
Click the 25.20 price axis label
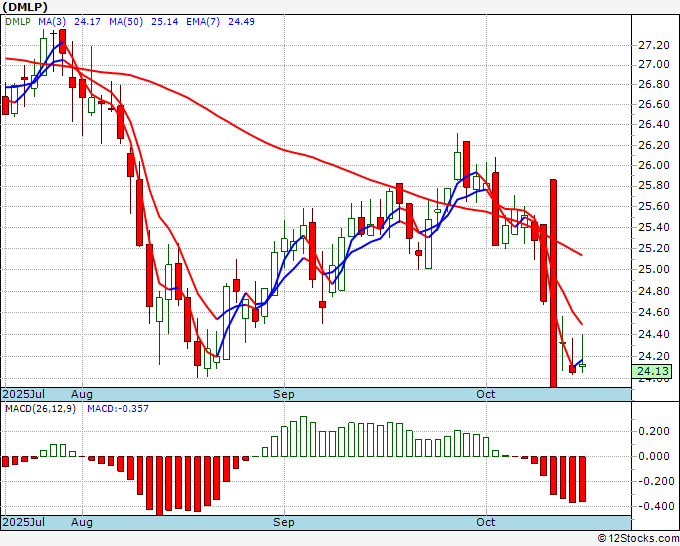click(654, 248)
